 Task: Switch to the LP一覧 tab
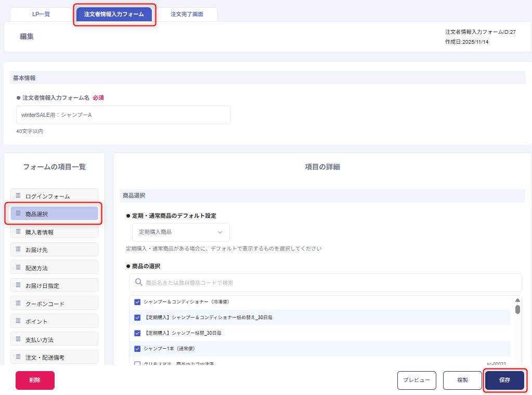41,15
